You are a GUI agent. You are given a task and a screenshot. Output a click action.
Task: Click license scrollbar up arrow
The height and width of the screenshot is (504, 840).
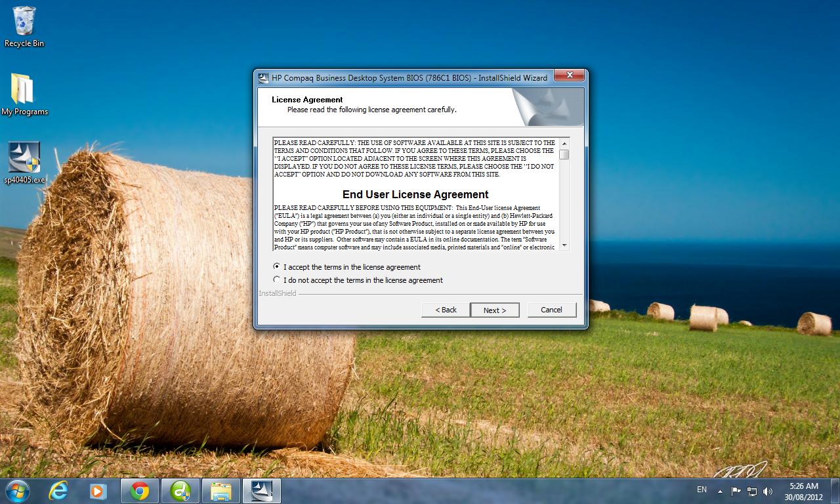[x=564, y=143]
